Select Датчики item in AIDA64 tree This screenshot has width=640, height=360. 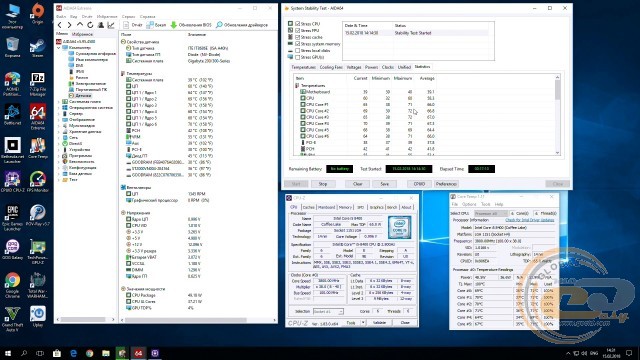[x=83, y=96]
